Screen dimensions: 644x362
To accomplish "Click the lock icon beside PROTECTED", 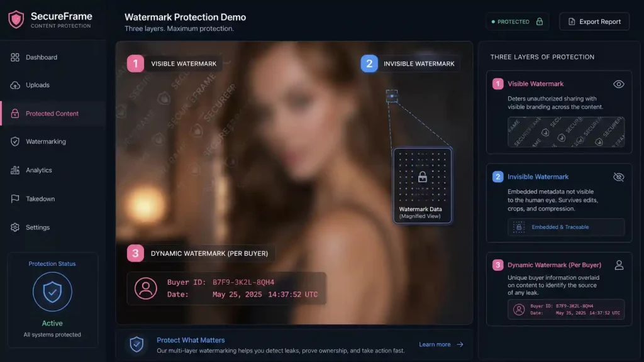I will 539,22.
